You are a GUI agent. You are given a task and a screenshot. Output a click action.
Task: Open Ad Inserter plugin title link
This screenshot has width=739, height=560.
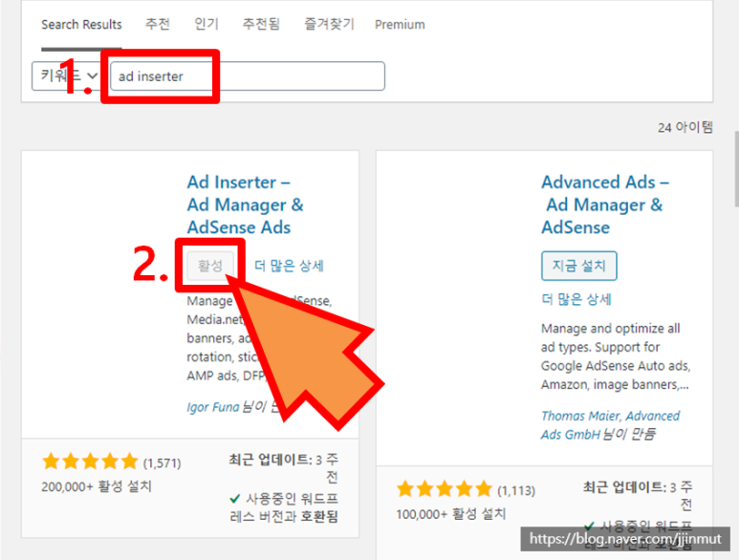(x=245, y=205)
